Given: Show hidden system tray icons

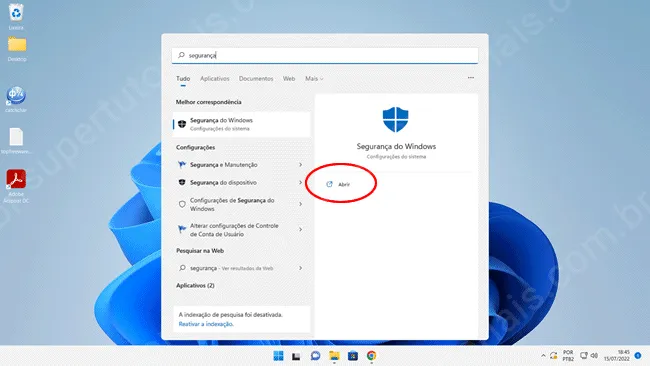Looking at the screenshot, I should tap(543, 356).
